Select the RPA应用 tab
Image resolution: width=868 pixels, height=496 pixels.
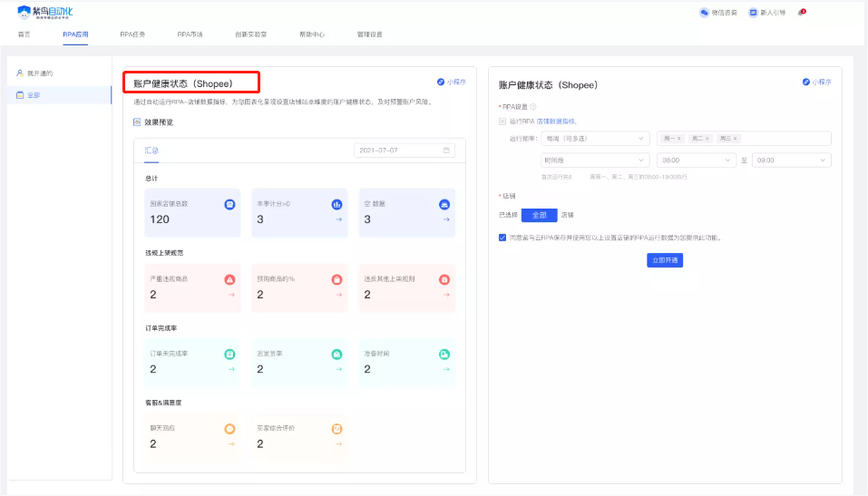(75, 34)
